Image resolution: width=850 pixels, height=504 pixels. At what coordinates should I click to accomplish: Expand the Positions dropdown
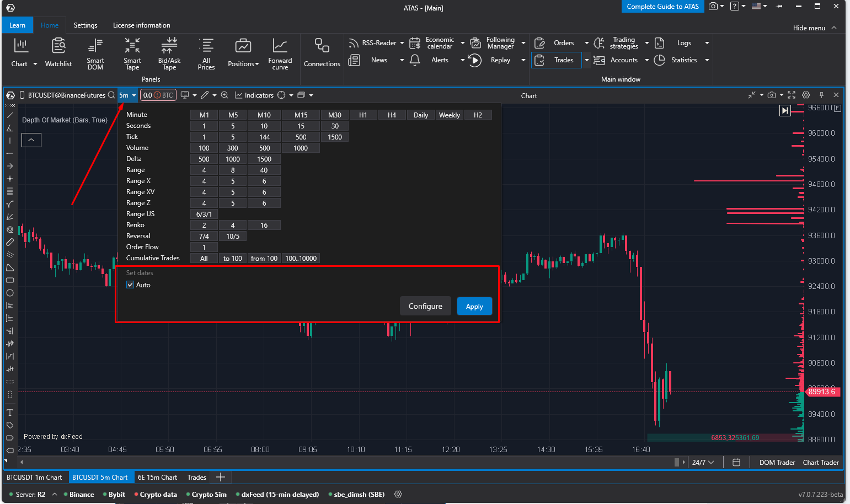(257, 64)
